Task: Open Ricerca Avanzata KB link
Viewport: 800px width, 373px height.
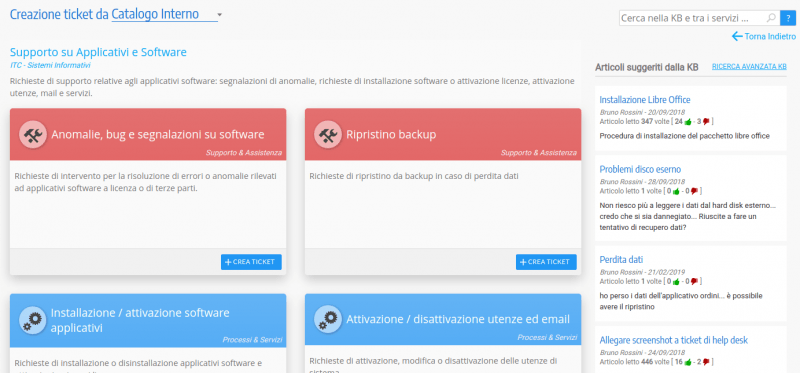Action: pyautogui.click(x=749, y=66)
